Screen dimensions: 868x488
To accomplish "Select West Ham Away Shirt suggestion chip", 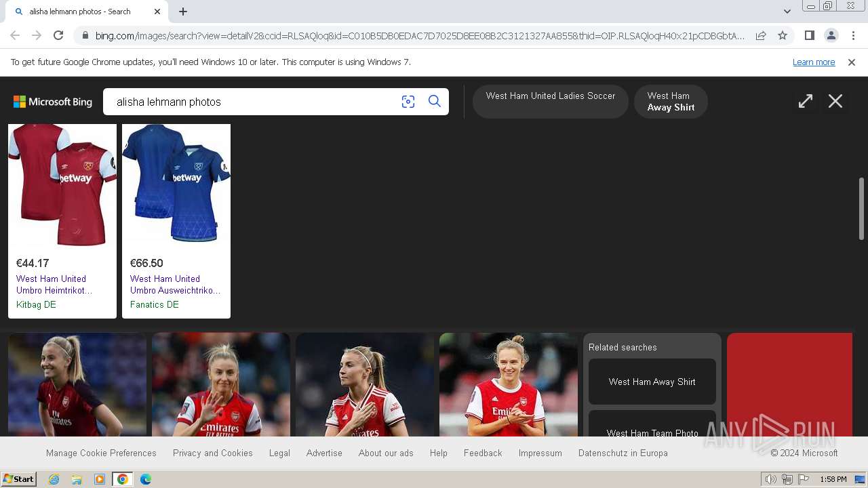I will (671, 101).
